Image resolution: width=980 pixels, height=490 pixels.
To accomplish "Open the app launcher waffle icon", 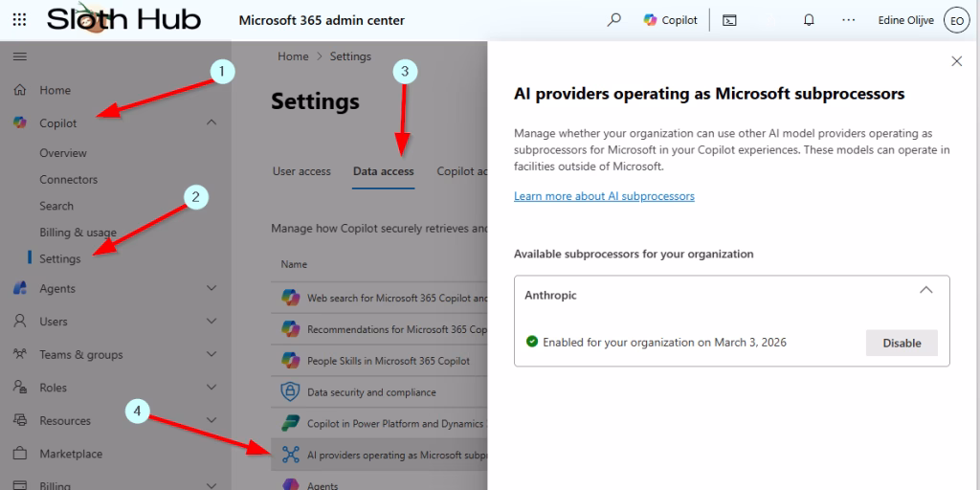I will click(19, 20).
